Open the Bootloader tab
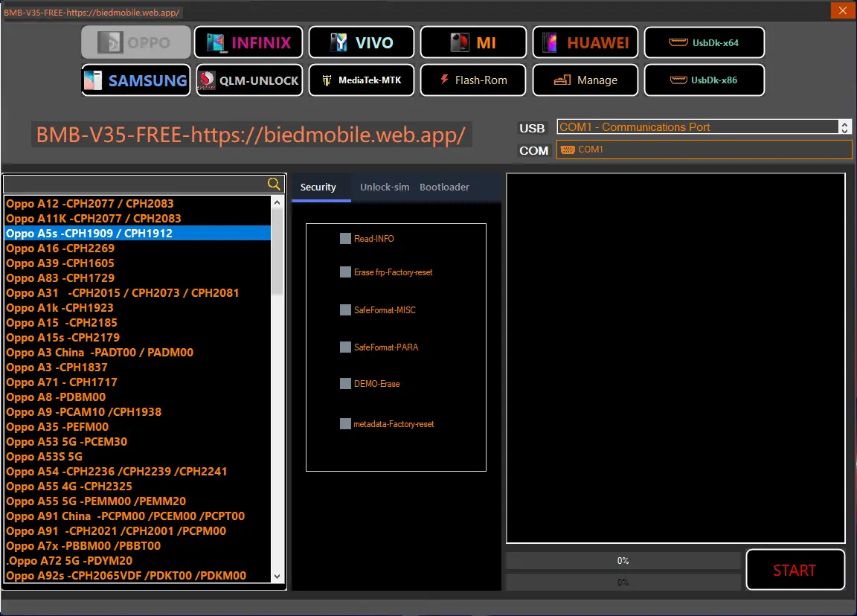 444,187
